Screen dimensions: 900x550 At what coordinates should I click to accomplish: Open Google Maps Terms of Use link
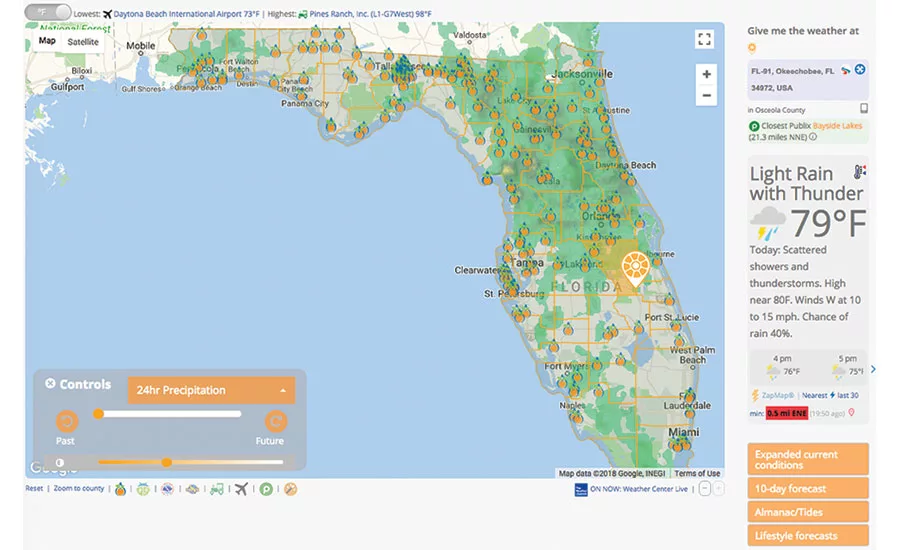697,474
